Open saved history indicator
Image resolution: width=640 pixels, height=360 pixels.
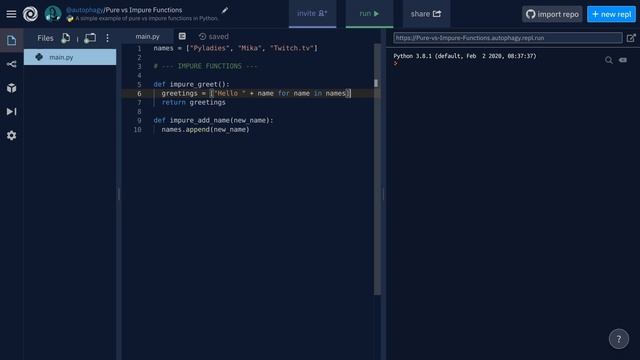point(213,36)
